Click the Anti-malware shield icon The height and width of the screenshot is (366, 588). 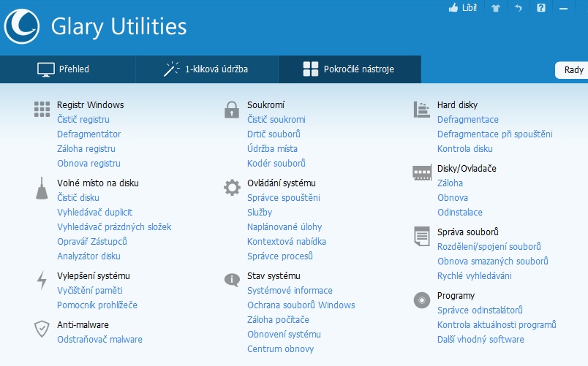42,329
